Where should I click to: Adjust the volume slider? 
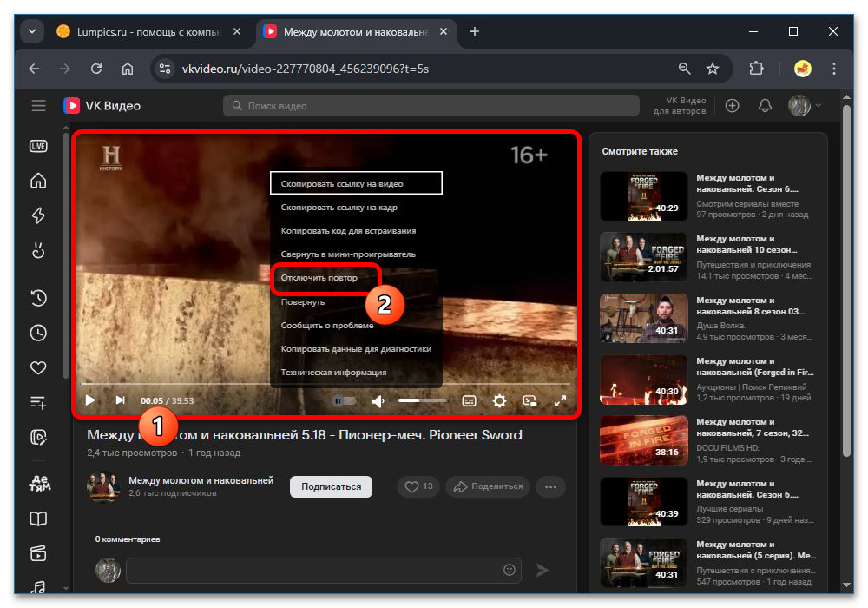423,400
